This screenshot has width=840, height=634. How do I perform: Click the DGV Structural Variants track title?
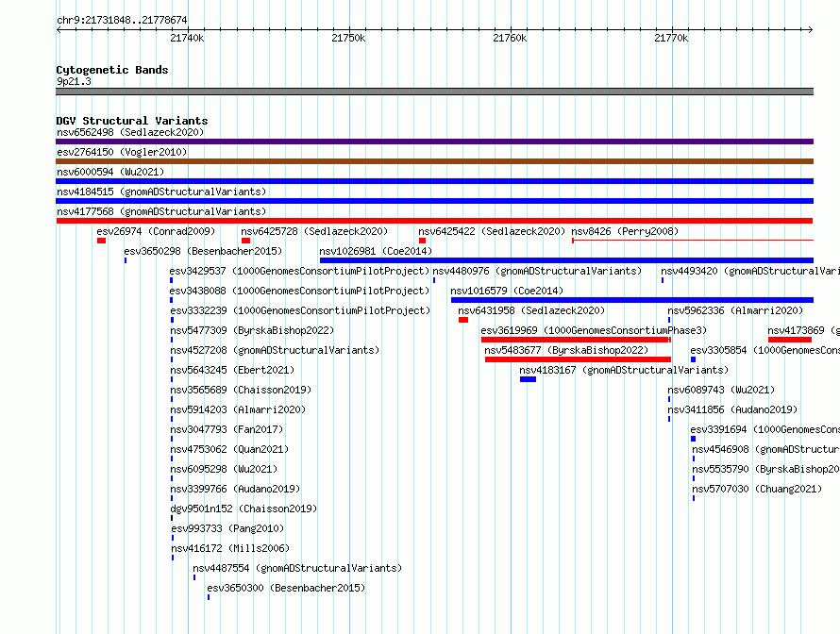click(x=132, y=121)
